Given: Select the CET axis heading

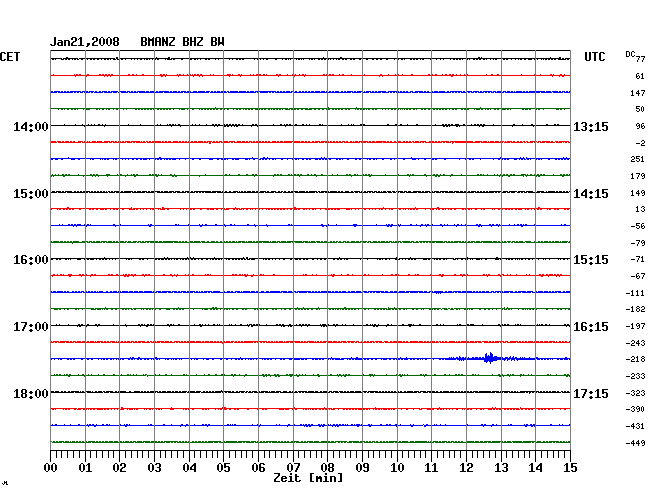Looking at the screenshot, I should click(10, 57).
